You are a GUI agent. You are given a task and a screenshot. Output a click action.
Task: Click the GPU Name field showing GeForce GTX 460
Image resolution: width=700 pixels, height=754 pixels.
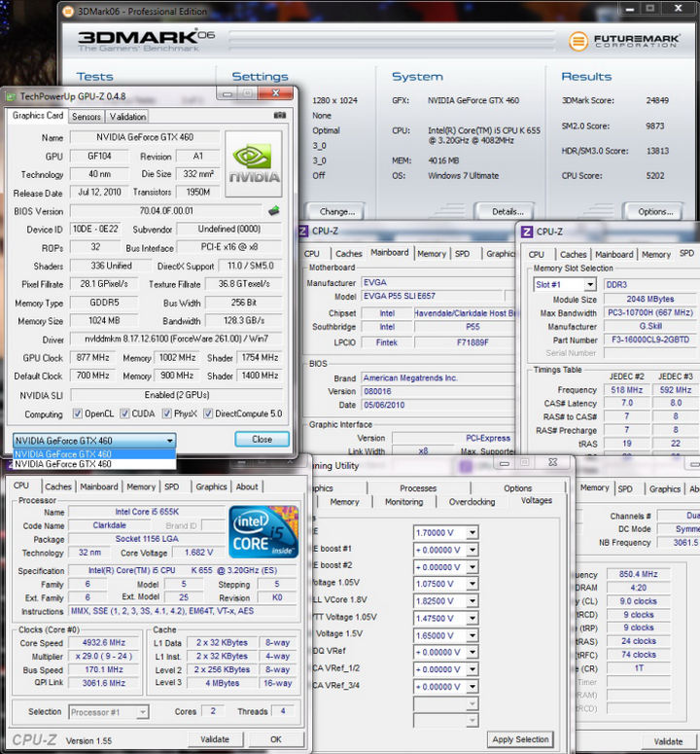(x=145, y=137)
